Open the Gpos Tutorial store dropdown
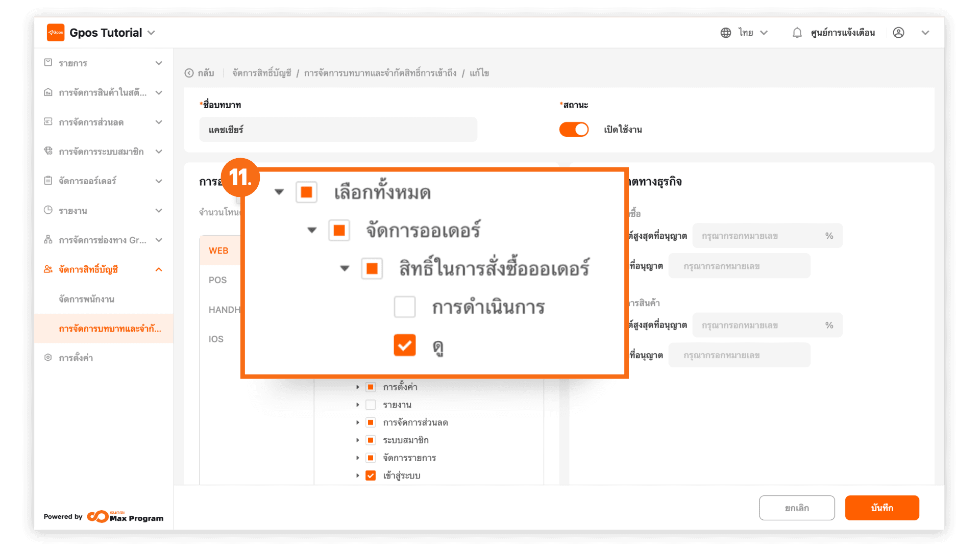The image size is (980, 551). tap(151, 33)
